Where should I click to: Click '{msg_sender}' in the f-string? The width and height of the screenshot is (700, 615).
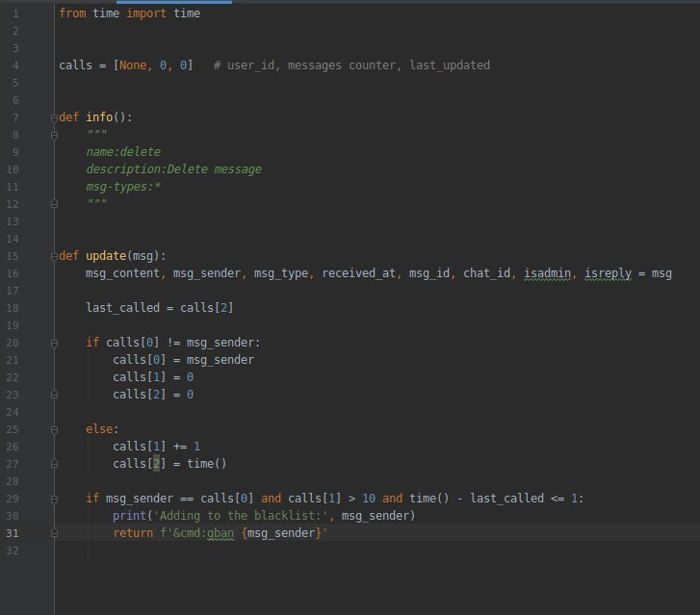tap(281, 533)
